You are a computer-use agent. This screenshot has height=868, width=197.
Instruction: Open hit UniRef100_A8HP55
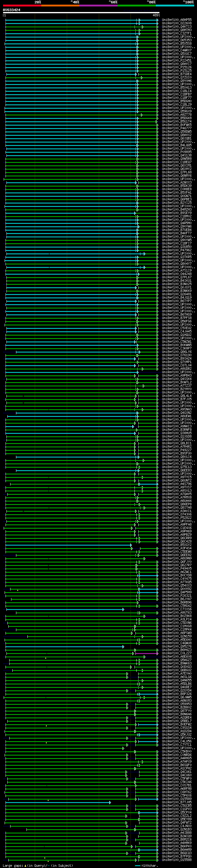176,20
